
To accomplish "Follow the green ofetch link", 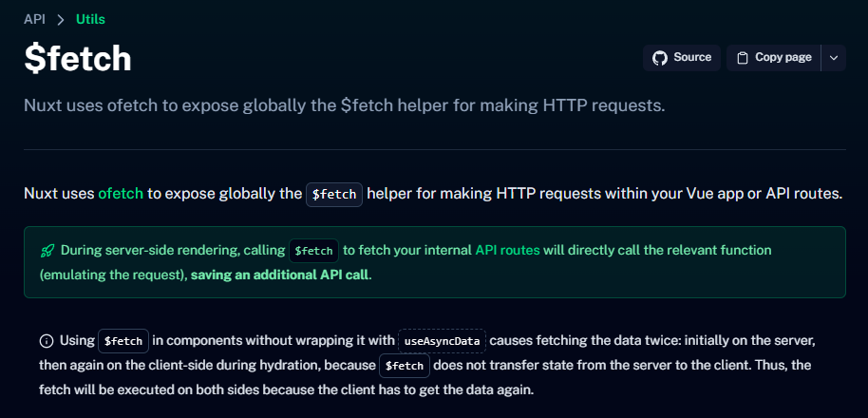I will pyautogui.click(x=121, y=194).
